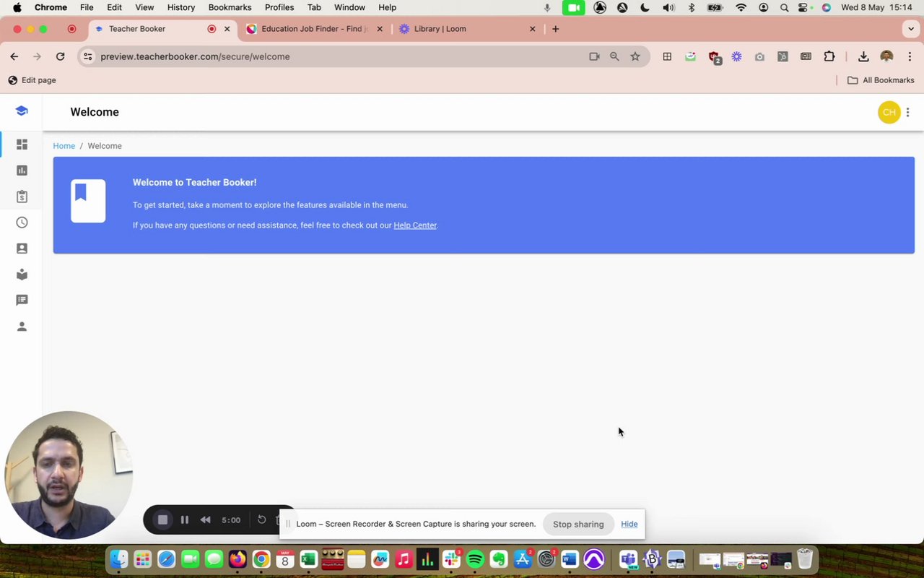Open the Profiles menu

click(x=279, y=7)
